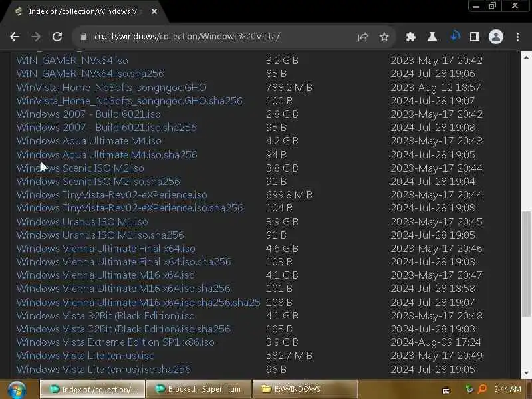Screen dimensions: 532x399
Task: Click the keyboard tray icon
Action: point(446,390)
